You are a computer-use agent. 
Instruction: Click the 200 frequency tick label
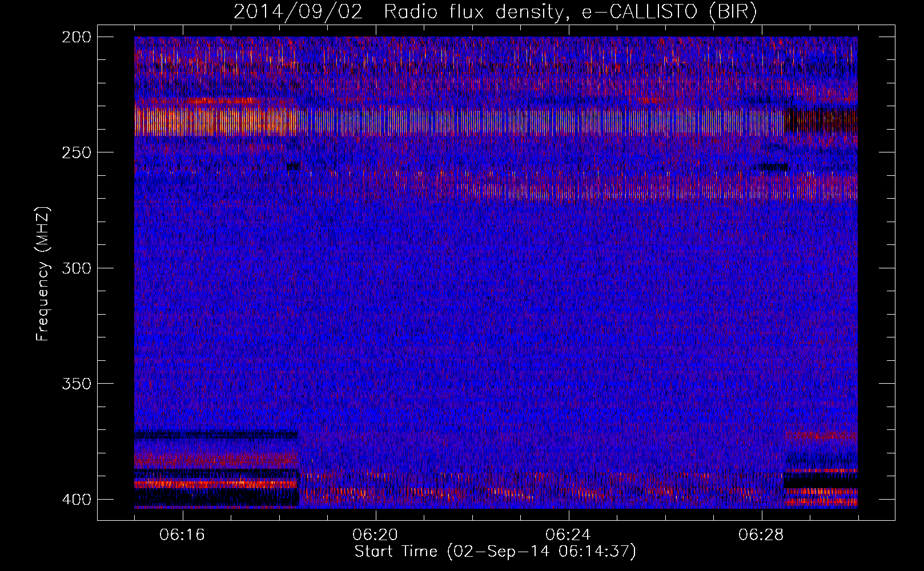(76, 37)
